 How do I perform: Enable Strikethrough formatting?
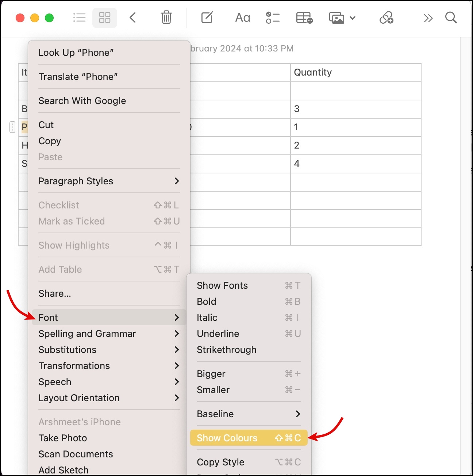click(226, 350)
